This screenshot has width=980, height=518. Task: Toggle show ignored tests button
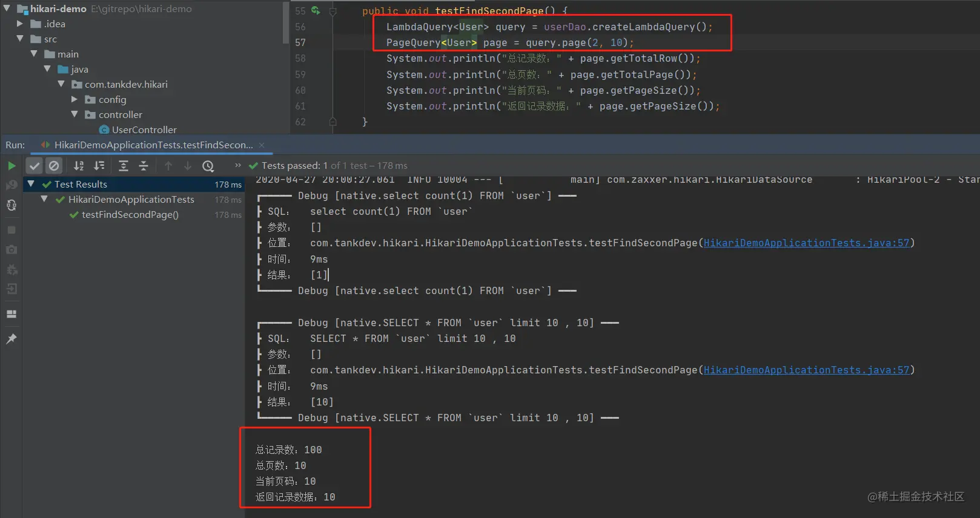(54, 165)
